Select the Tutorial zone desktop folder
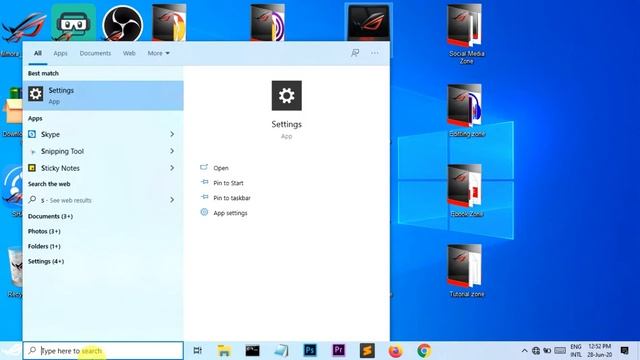 pyautogui.click(x=466, y=271)
